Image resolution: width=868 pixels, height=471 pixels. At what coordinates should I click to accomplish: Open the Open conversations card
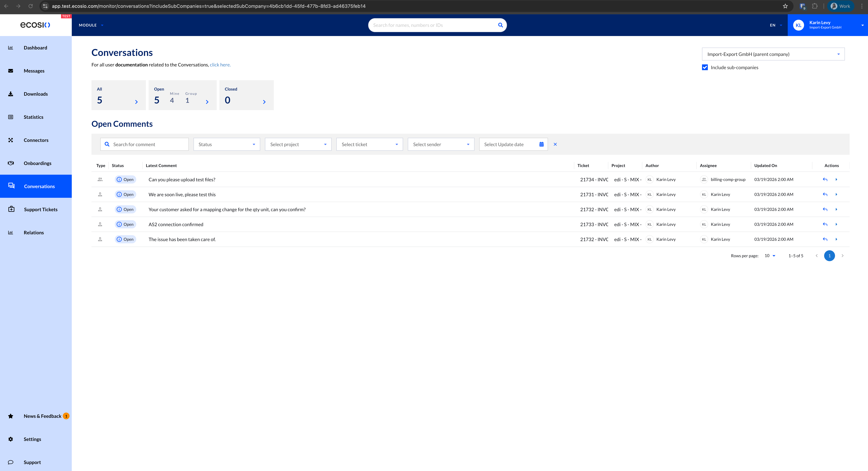coord(183,95)
